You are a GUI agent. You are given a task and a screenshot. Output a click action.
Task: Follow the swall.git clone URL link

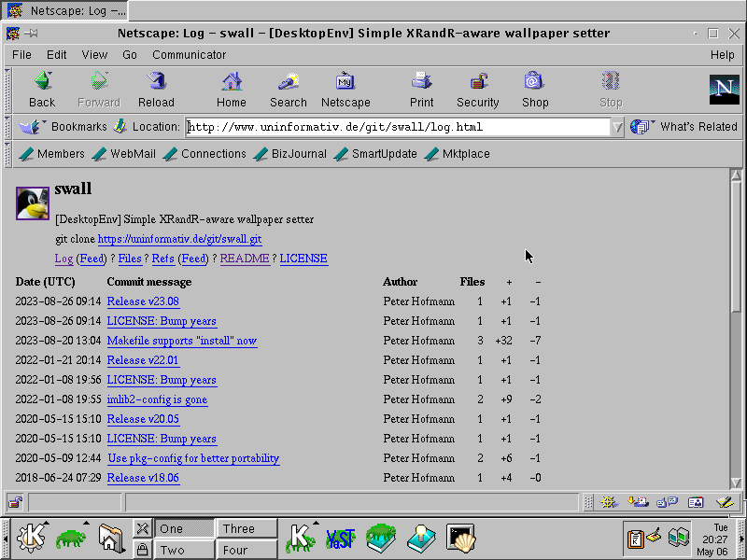179,239
